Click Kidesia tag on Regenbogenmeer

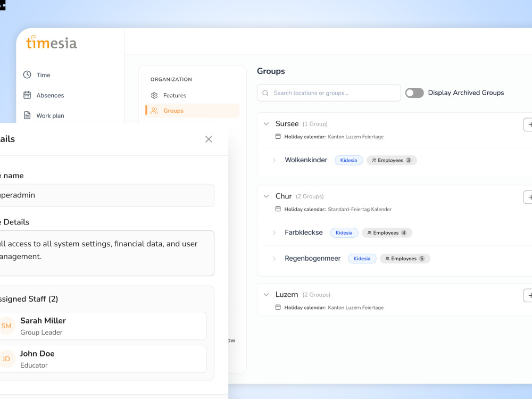pos(362,259)
